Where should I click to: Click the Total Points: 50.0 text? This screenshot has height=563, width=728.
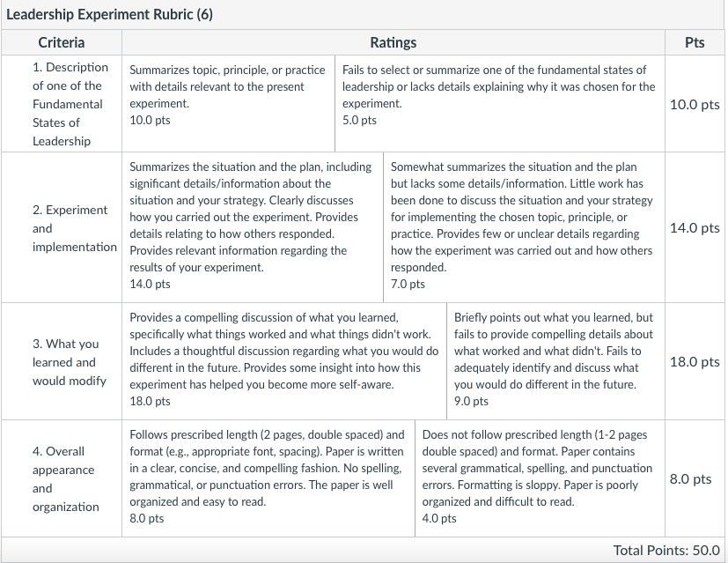666,551
